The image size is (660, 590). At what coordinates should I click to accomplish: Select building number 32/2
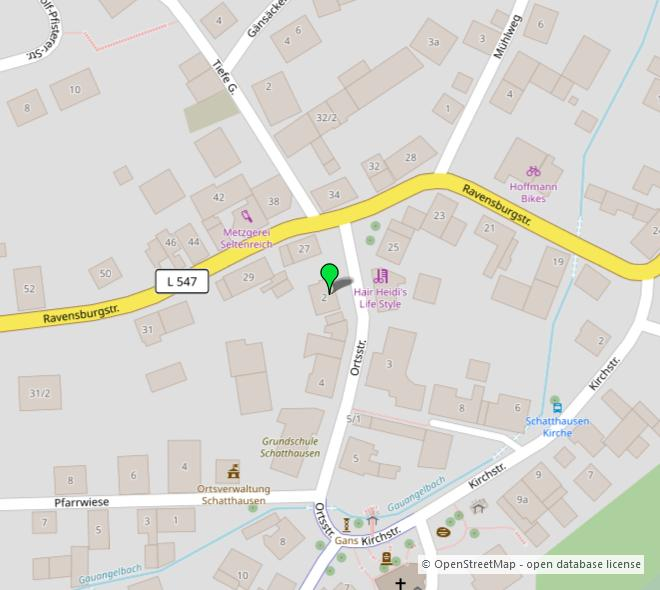[327, 117]
